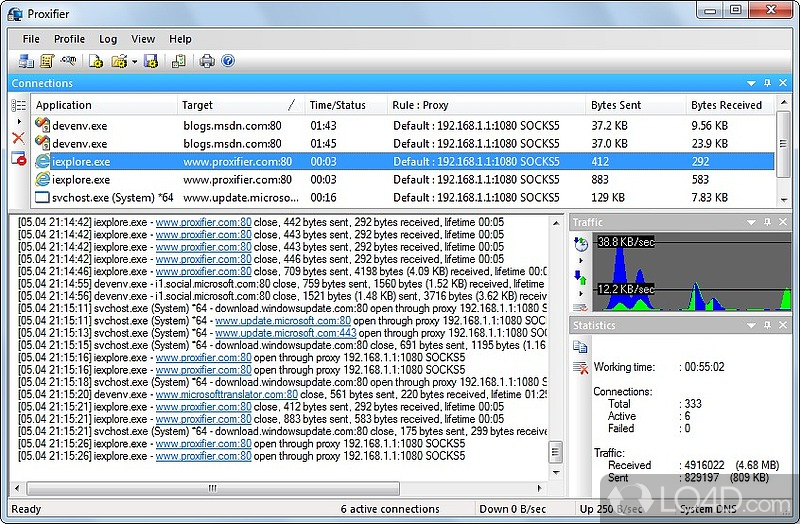
Task: Click red X icon beside connections list
Action: pyautogui.click(x=18, y=138)
